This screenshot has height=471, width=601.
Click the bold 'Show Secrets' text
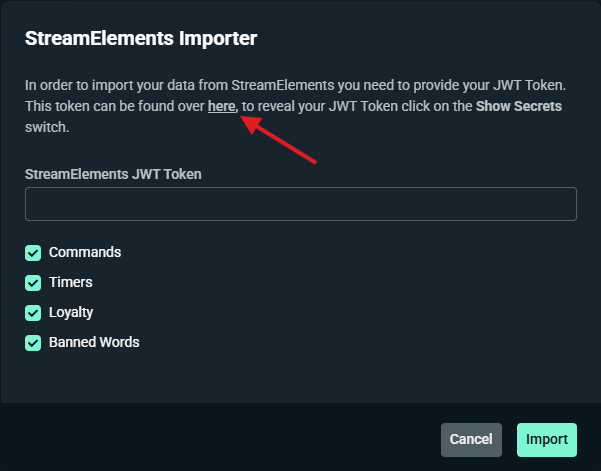click(x=519, y=106)
